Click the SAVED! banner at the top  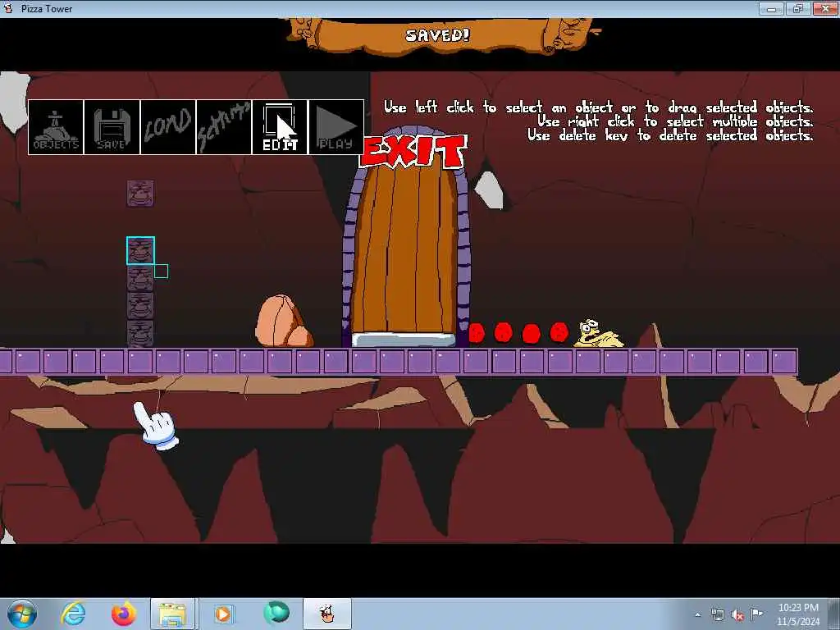coord(438,35)
